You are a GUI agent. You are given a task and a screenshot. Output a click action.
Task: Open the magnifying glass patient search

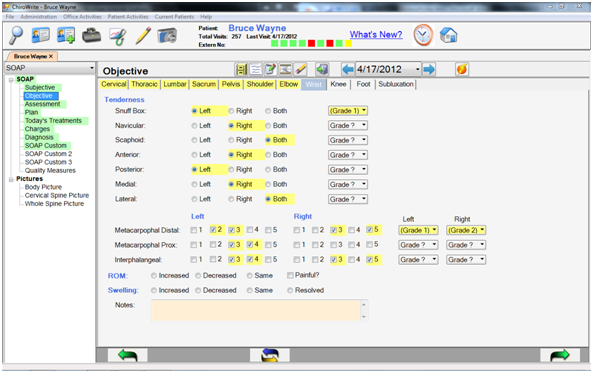[16, 36]
